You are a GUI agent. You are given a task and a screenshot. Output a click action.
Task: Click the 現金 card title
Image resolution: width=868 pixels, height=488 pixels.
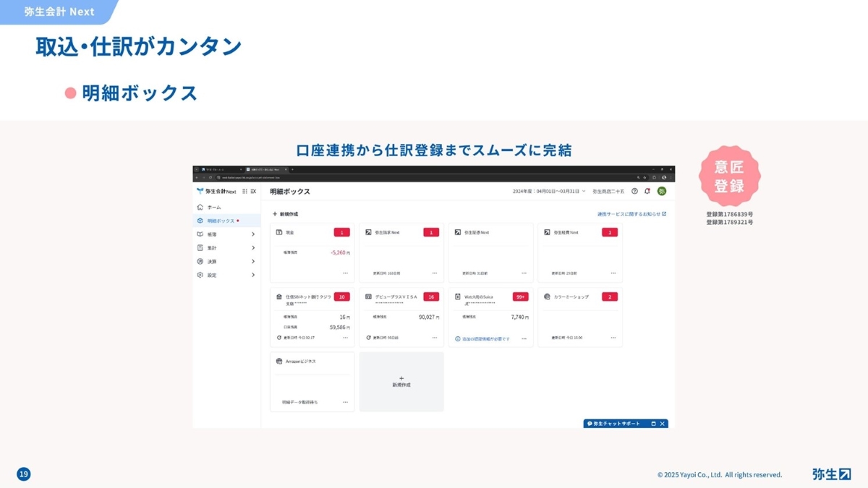(289, 232)
